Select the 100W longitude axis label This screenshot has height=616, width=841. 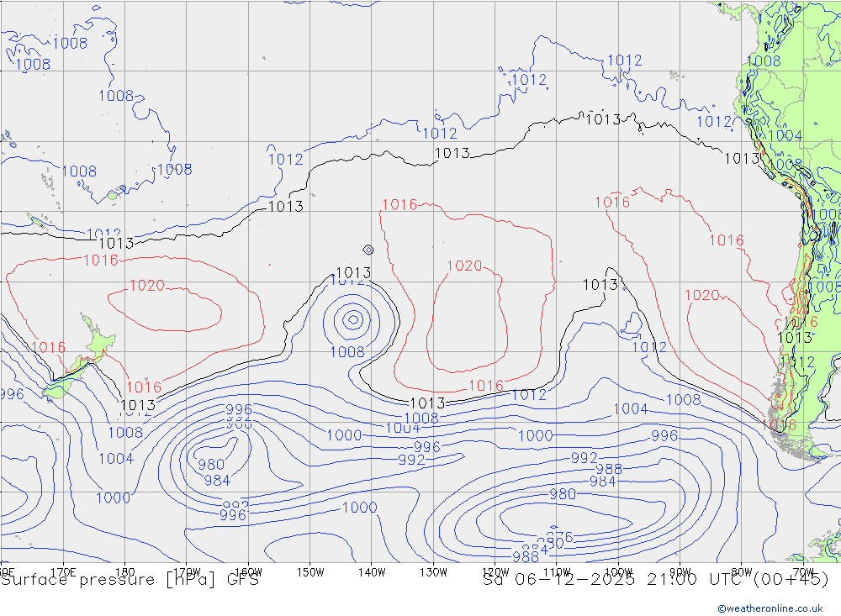point(618,572)
